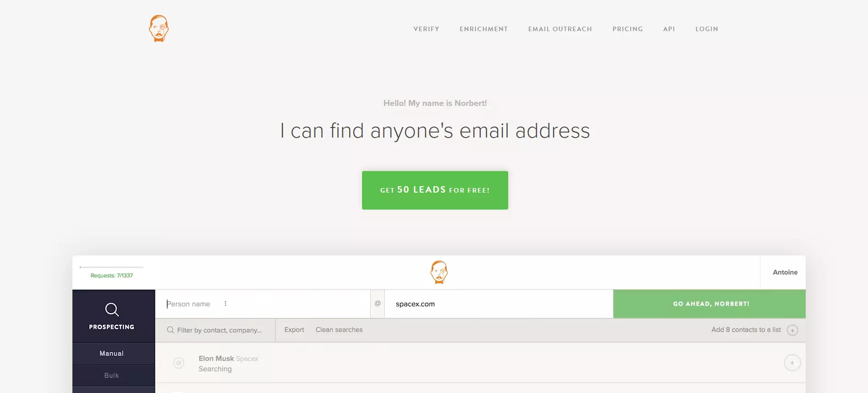Click plus icon next to Add contacts to list
Image resolution: width=868 pixels, height=393 pixels.
coord(792,330)
